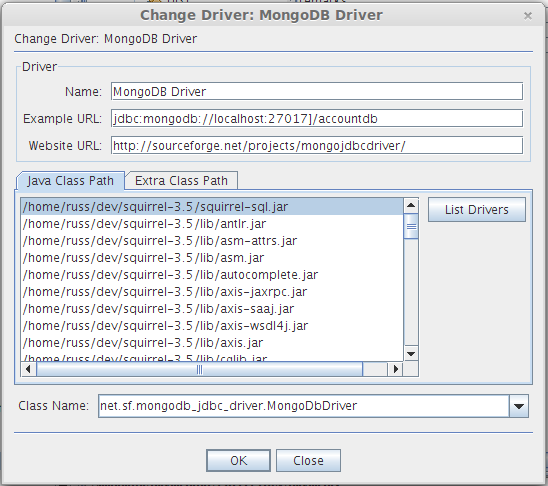548x486 pixels.
Task: Close the Change Driver dialog with the X
Action: 528,16
